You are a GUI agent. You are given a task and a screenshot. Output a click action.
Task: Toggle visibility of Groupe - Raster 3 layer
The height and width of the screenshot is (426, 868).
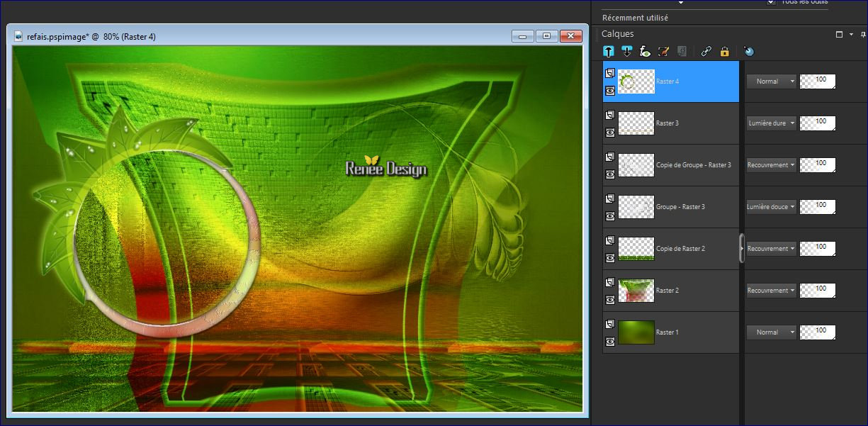coord(609,215)
